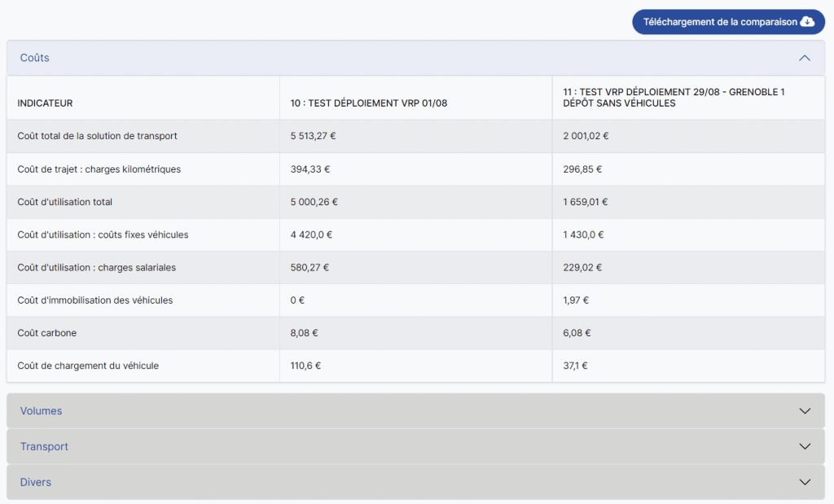This screenshot has width=834, height=504.
Task: Collapse the Coûts section chevron
Action: point(805,58)
